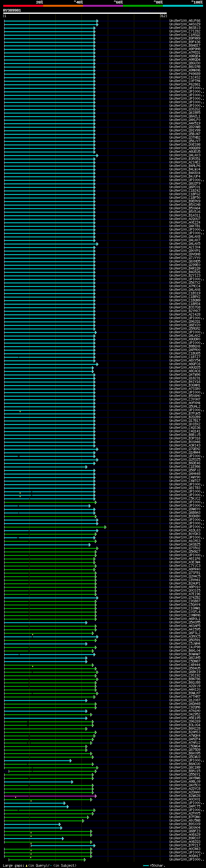Click hit label UniRef100_B9SXX9

[x=185, y=824]
